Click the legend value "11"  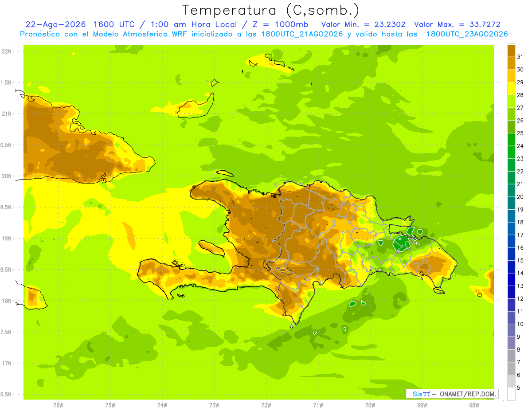tap(520, 311)
